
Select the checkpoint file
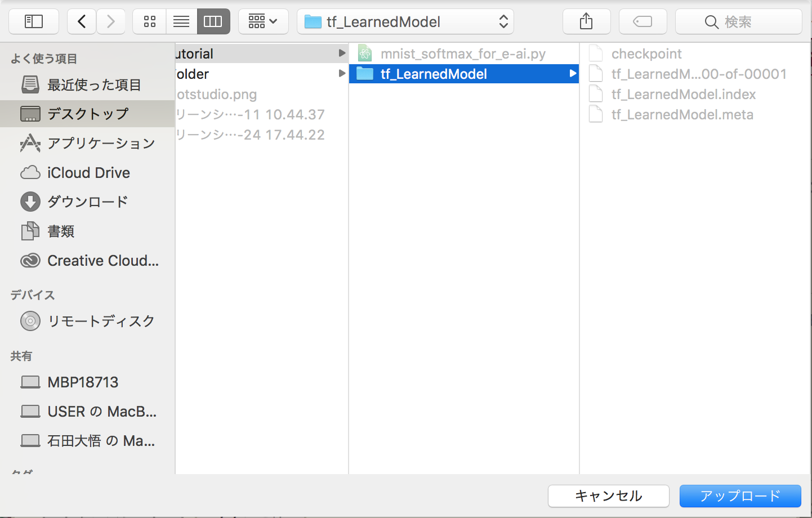tap(695, 53)
